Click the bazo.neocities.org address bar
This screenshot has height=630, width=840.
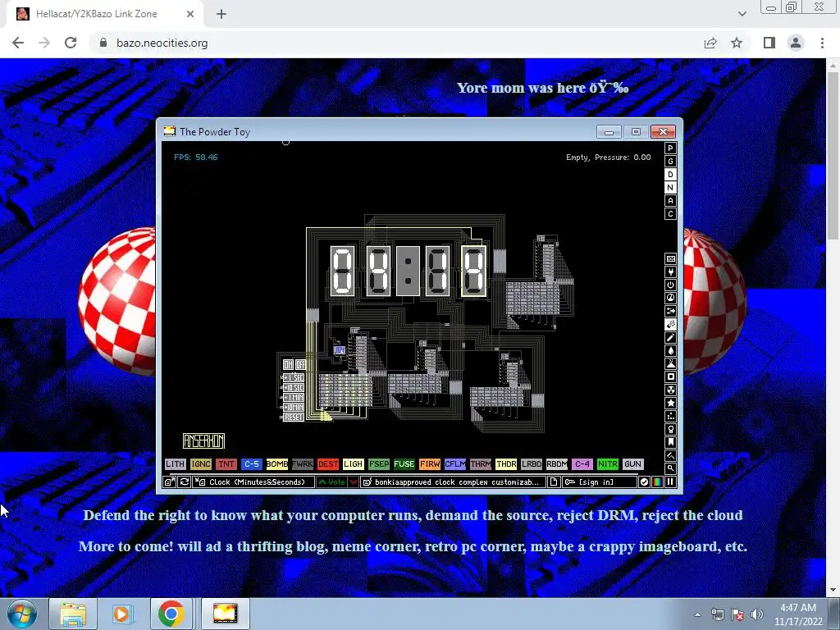[x=396, y=43]
